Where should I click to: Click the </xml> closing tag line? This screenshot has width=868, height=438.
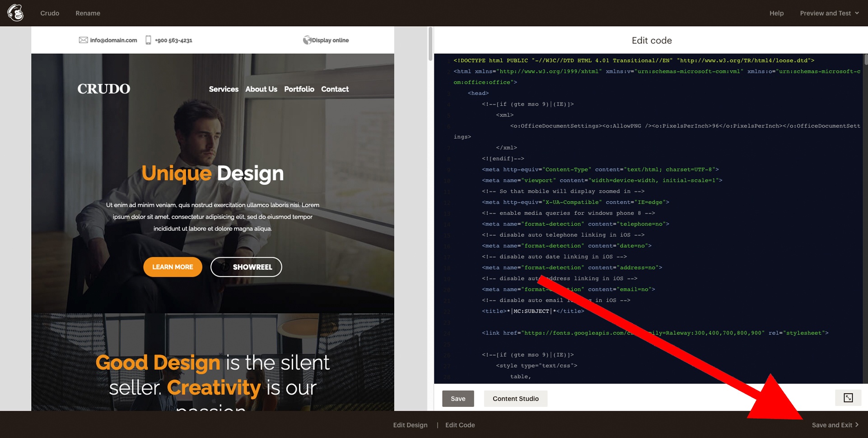point(506,147)
